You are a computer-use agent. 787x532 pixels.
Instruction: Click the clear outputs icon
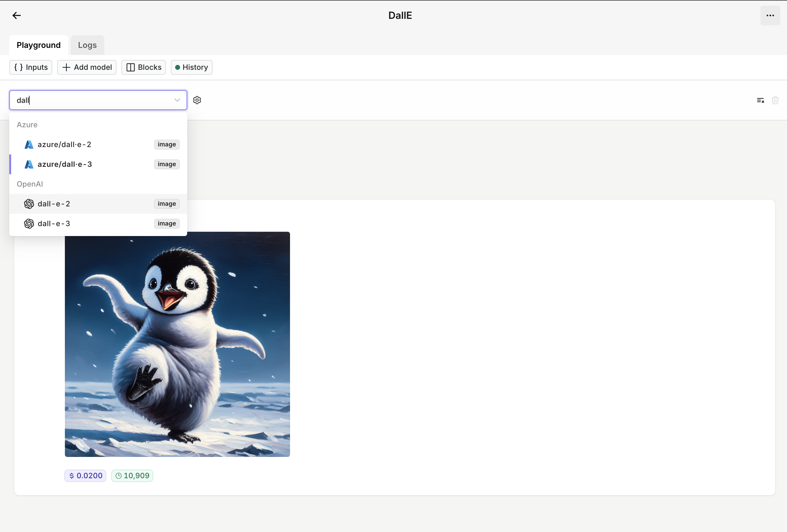(760, 100)
